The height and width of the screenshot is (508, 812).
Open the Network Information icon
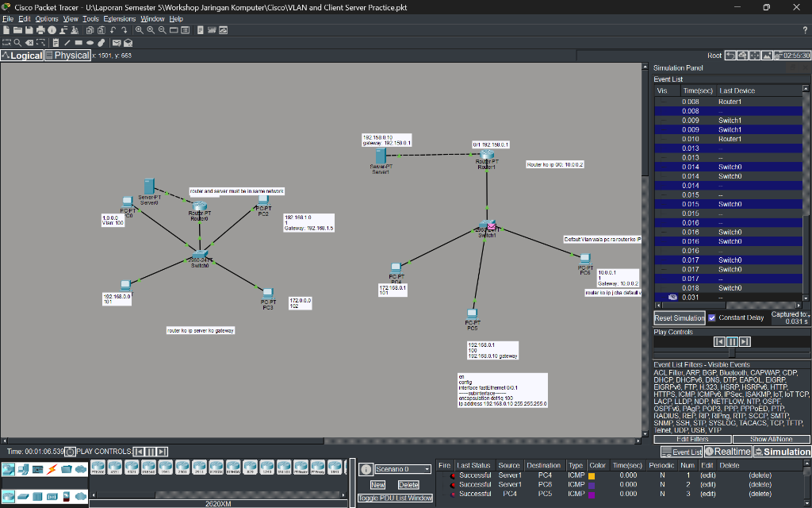(x=52, y=30)
